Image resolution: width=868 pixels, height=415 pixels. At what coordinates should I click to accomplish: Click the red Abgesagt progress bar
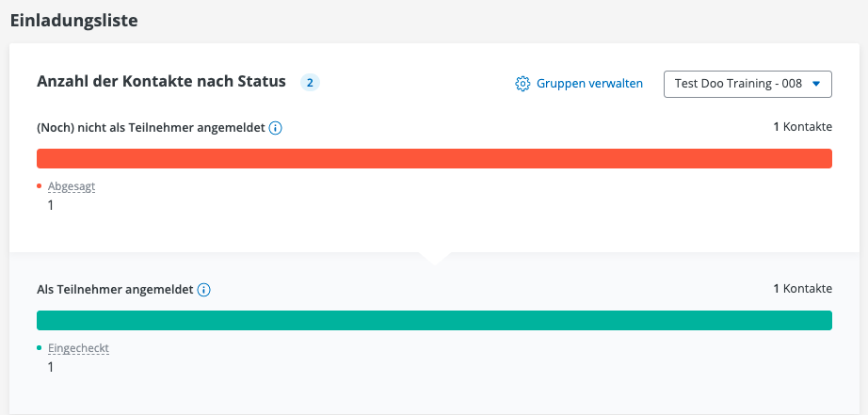[x=434, y=158]
